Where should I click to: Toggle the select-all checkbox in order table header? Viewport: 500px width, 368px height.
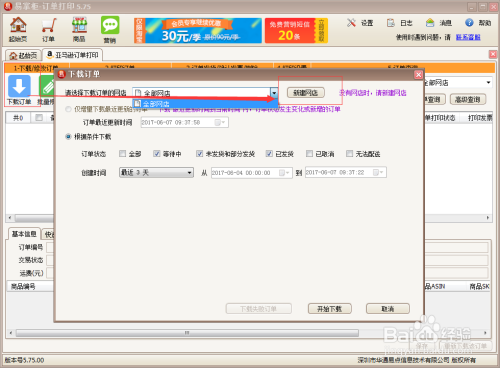[39, 117]
